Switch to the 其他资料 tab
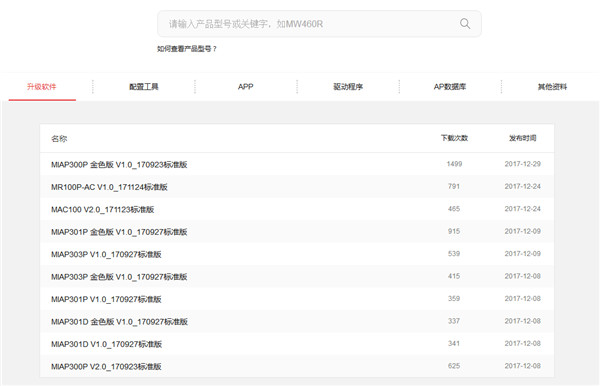The height and width of the screenshot is (386, 600). (552, 87)
